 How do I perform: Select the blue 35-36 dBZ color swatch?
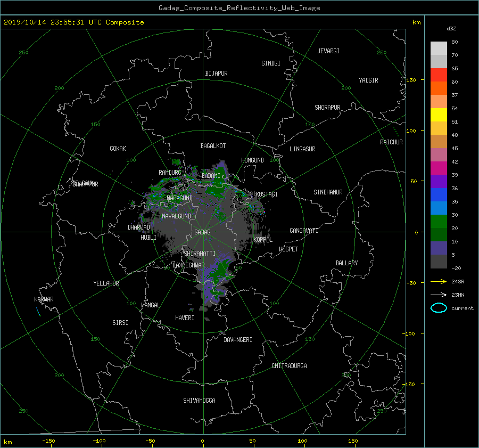pos(439,195)
